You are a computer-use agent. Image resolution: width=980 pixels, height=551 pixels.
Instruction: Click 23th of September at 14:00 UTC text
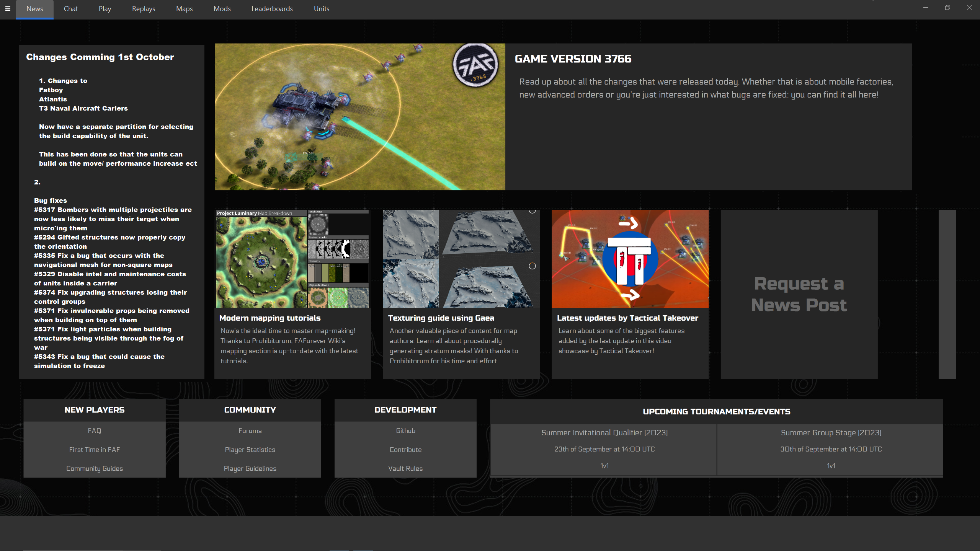tap(604, 449)
